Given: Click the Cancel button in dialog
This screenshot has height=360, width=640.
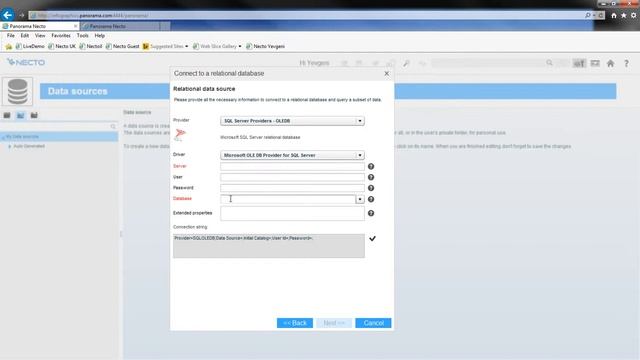Looking at the screenshot, I should click(x=373, y=323).
